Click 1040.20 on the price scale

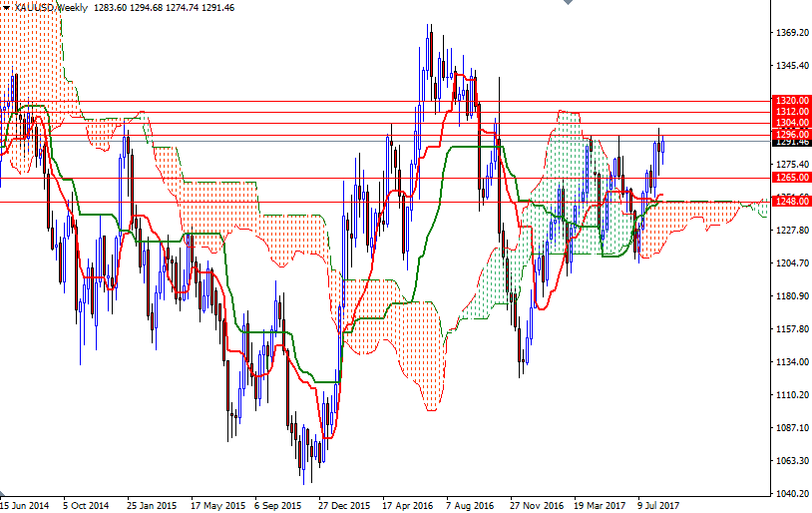click(x=791, y=494)
